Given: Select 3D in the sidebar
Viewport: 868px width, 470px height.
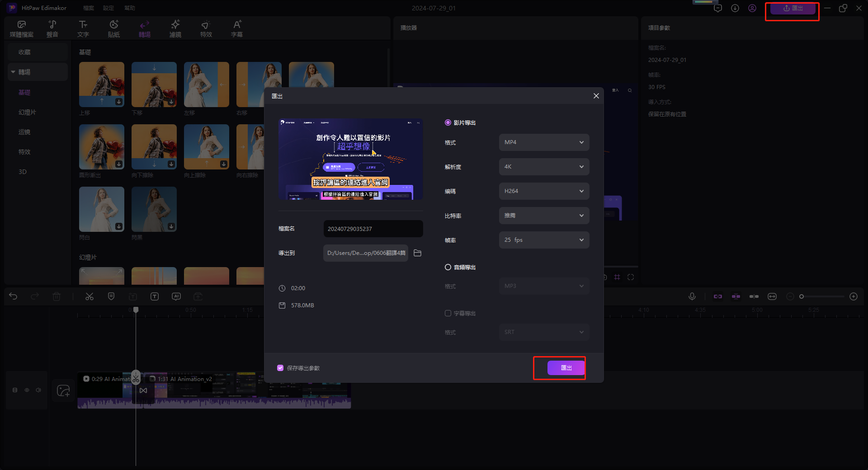Looking at the screenshot, I should [23, 172].
